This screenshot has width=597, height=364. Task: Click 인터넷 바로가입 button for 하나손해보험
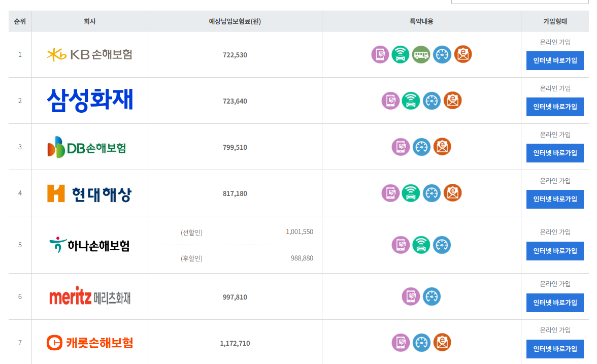click(x=555, y=251)
